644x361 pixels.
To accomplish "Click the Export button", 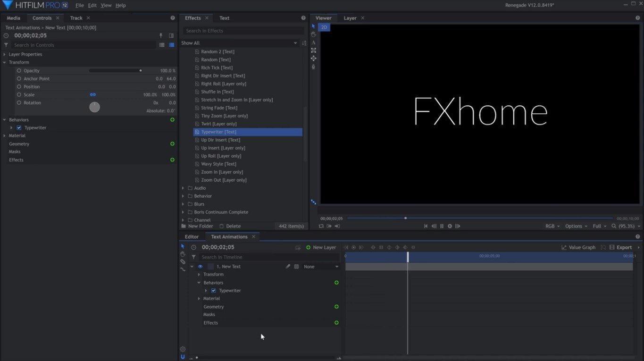I will [620, 247].
